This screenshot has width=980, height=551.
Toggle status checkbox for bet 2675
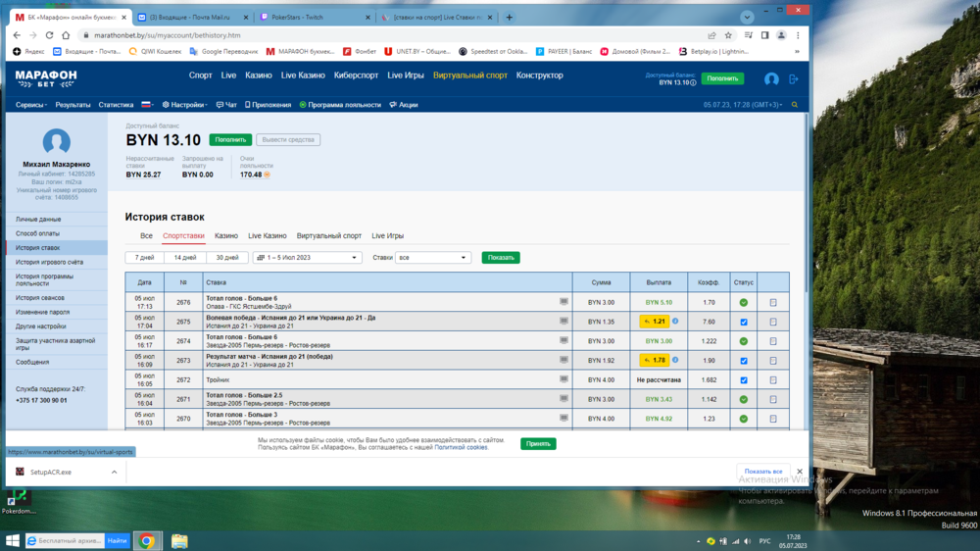(x=744, y=322)
